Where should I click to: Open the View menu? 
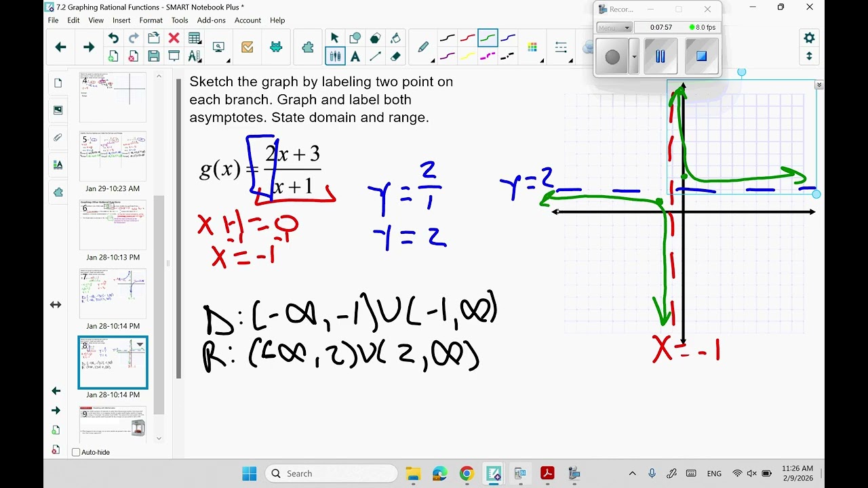click(x=96, y=20)
